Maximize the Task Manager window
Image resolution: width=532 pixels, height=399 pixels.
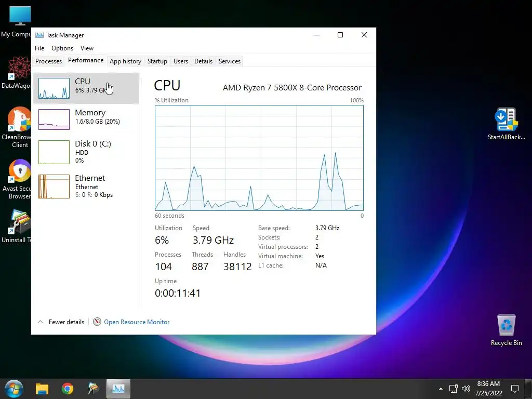(340, 35)
